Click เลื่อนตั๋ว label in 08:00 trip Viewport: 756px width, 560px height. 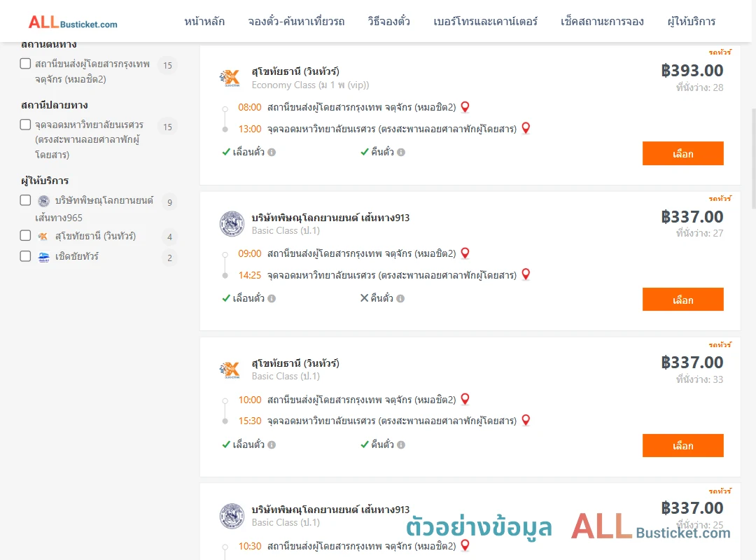click(248, 153)
